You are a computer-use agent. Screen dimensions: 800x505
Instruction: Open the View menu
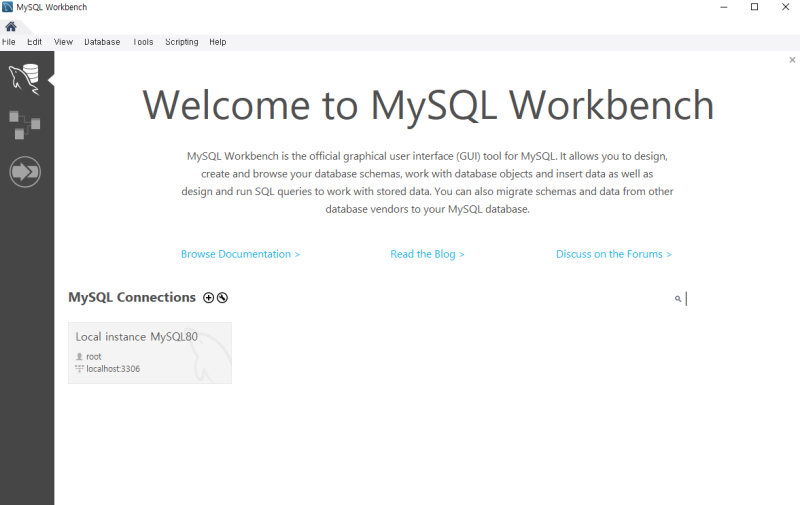click(x=63, y=42)
